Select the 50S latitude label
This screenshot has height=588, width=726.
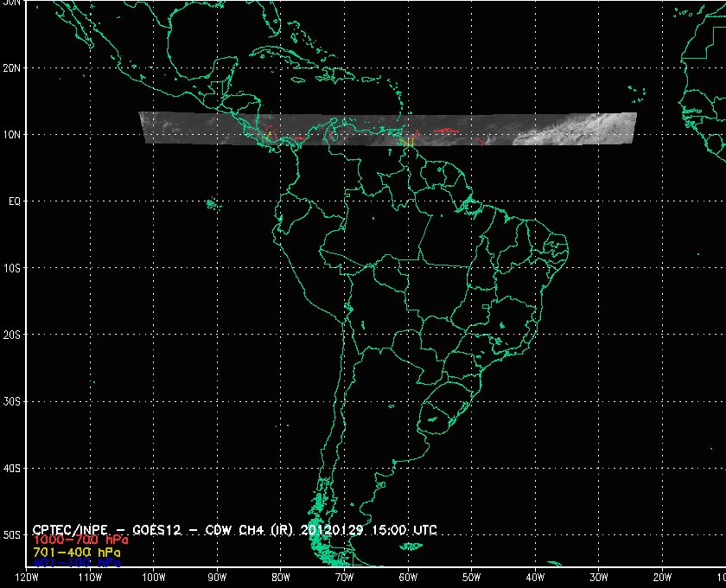[11, 535]
